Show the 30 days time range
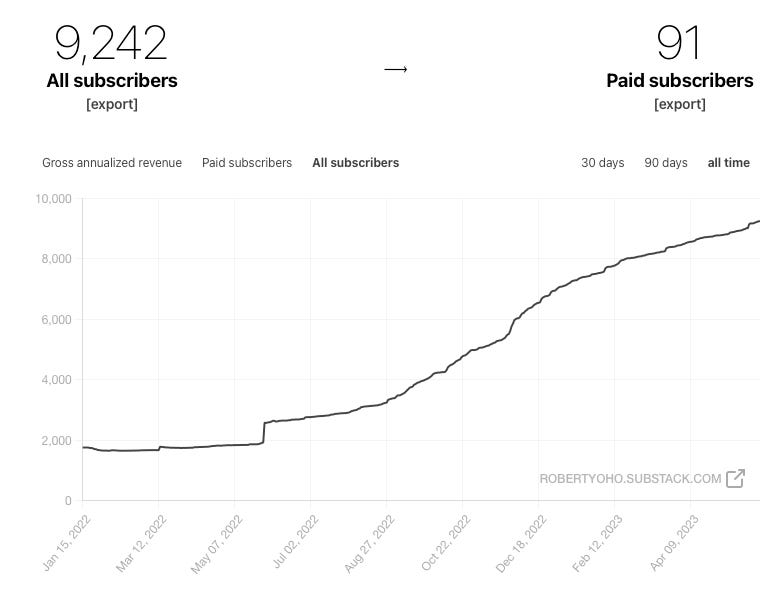 pos(602,163)
